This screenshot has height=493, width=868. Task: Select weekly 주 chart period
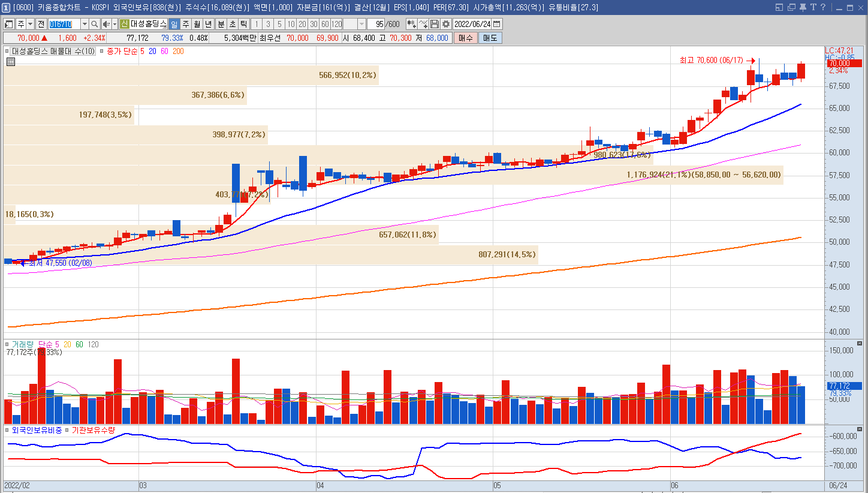(185, 24)
